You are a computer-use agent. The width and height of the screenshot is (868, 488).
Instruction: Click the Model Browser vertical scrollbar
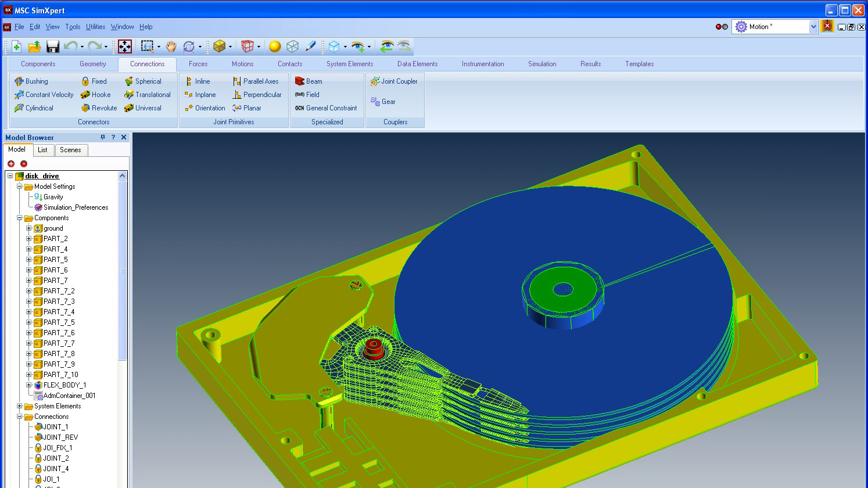tap(122, 270)
